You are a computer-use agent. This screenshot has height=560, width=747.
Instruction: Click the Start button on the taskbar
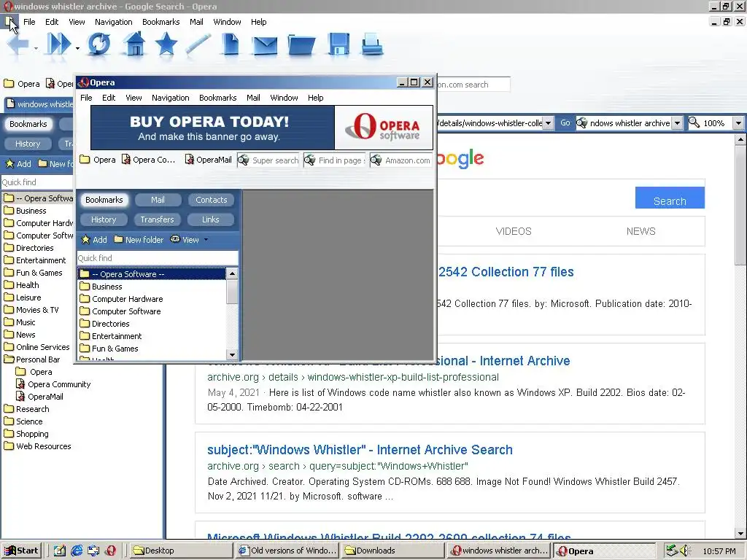coord(21,551)
